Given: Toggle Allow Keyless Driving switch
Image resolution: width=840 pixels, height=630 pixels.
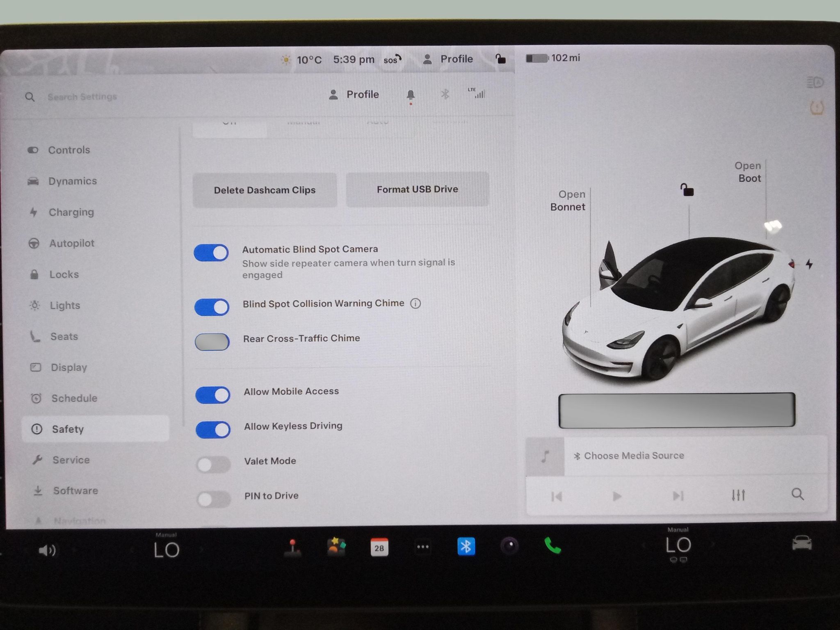Looking at the screenshot, I should tap(213, 430).
